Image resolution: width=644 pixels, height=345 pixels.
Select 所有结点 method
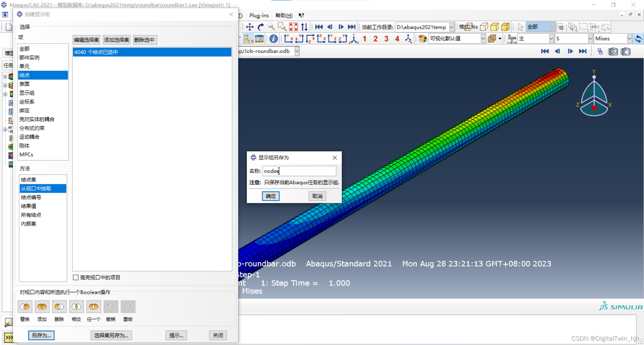pyautogui.click(x=43, y=215)
